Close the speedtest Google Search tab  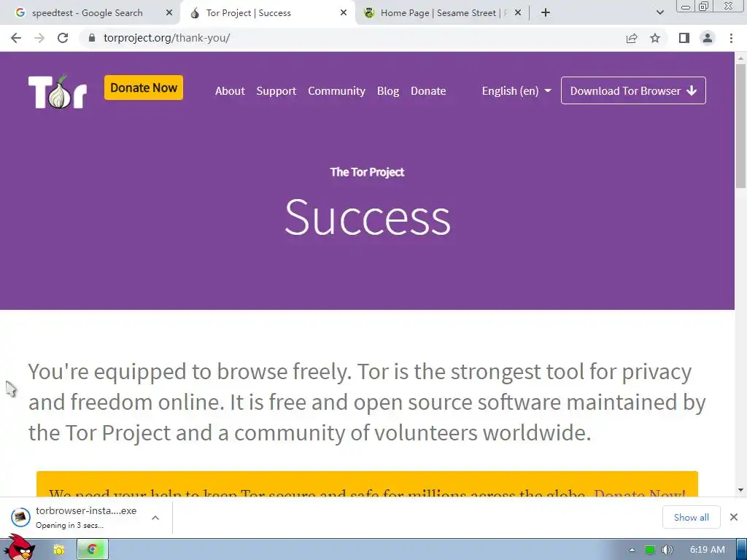click(169, 13)
